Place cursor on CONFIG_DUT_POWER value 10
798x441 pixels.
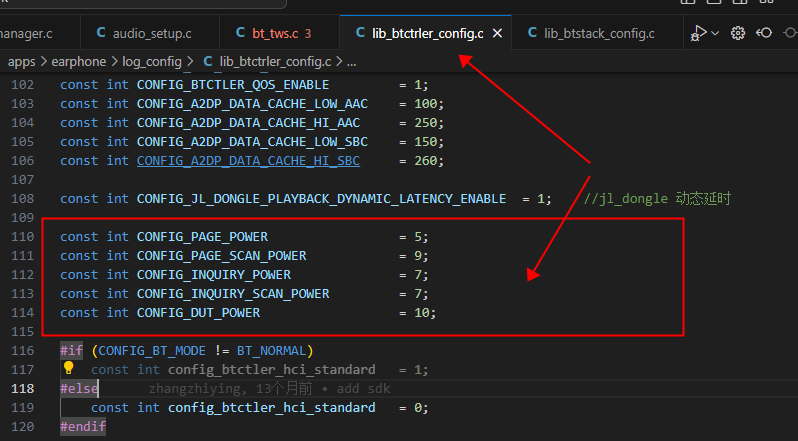pos(422,312)
